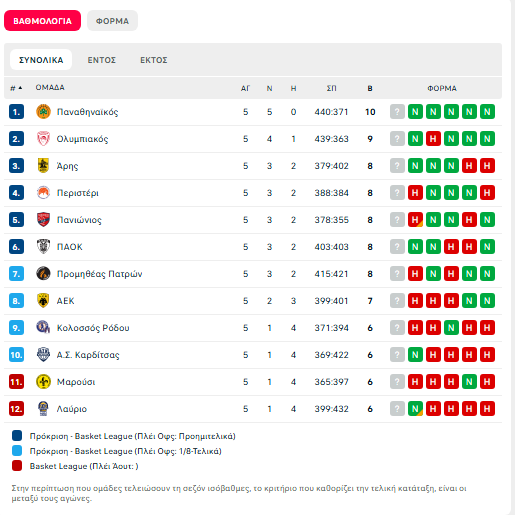Switch to the ΦΟΡΜΑ tab
The image size is (515, 515).
click(112, 21)
